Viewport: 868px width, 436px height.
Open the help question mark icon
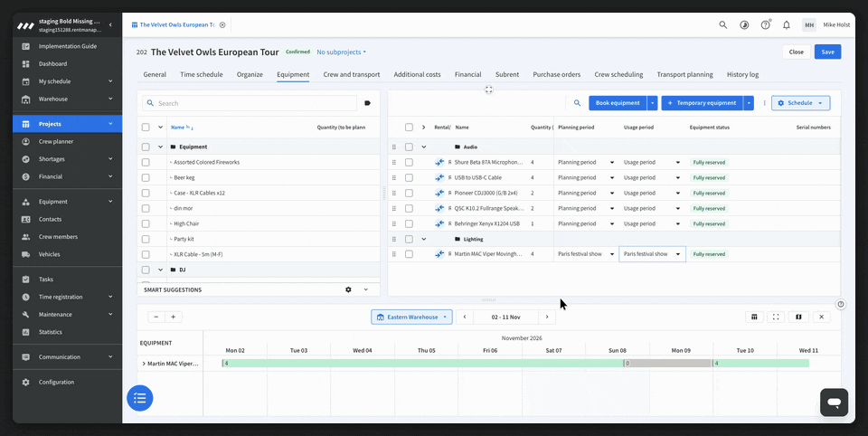click(x=765, y=25)
